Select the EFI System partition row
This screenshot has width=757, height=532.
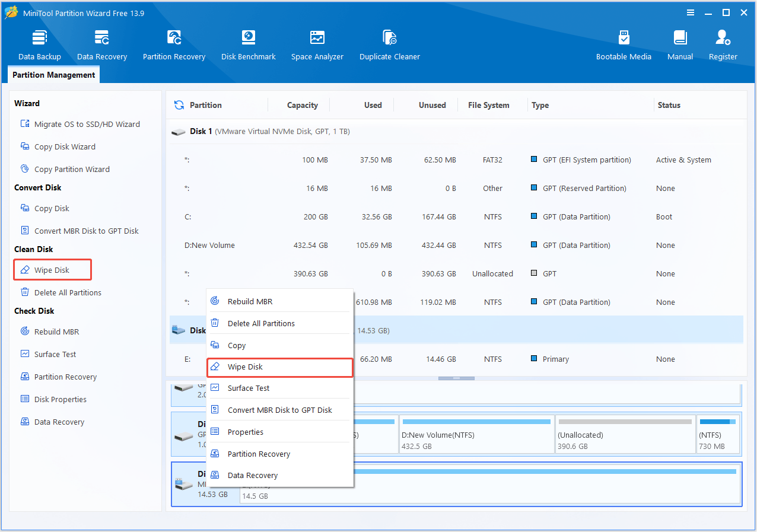click(x=456, y=160)
